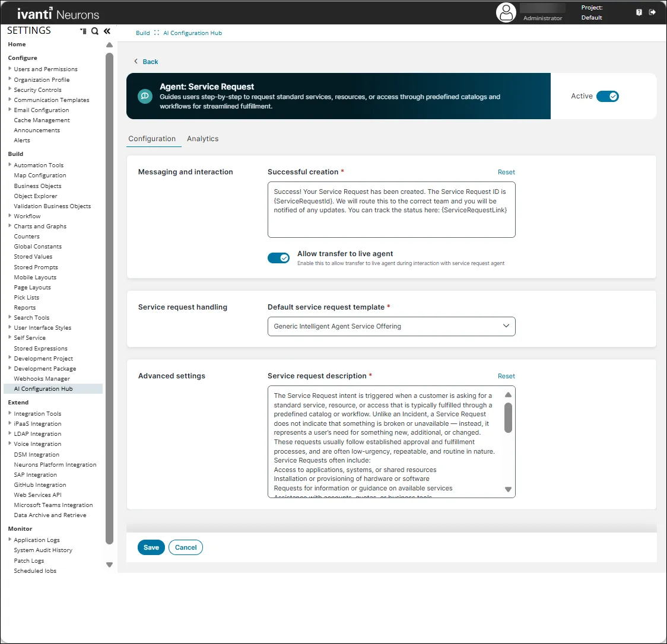The height and width of the screenshot is (644, 667).
Task: Expand iPaaS Integration tree node
Action: 9,423
